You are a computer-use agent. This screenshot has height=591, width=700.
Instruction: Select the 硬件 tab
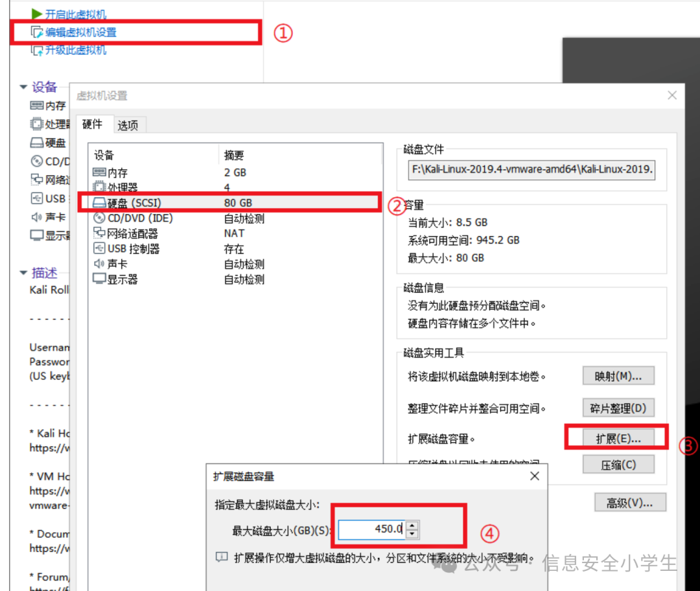point(92,124)
